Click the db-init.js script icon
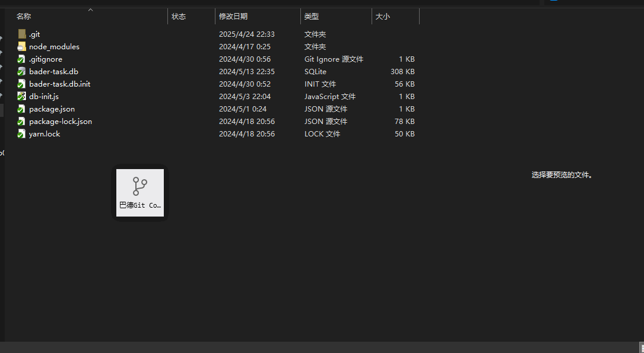Image resolution: width=644 pixels, height=353 pixels. (21, 97)
